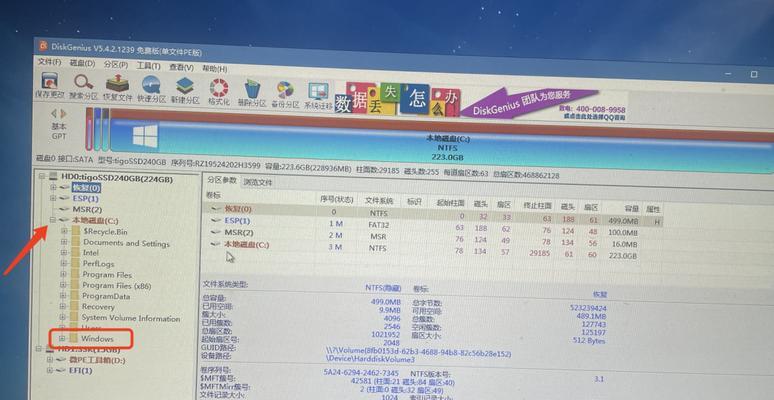Select the second narrow ESP partition bar

click(97, 129)
